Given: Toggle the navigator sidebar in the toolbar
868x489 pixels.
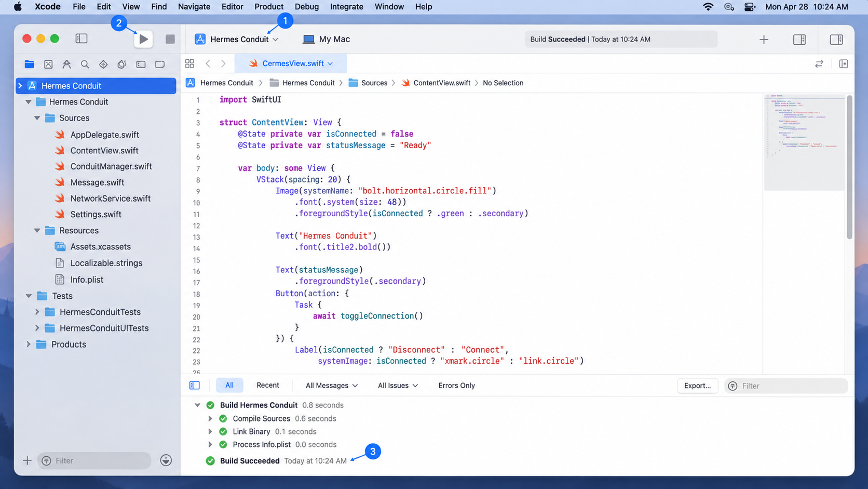Looking at the screenshot, I should tap(82, 38).
